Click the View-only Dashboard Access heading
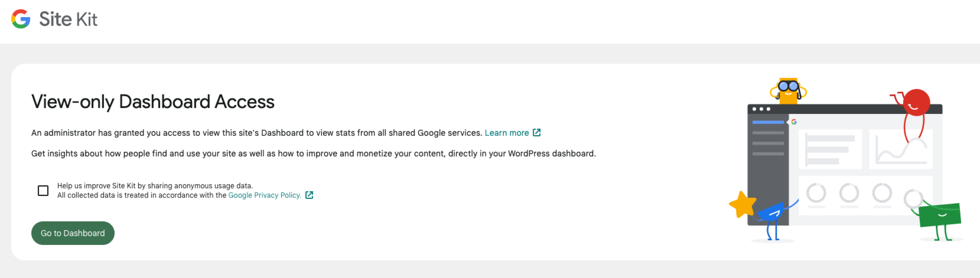This screenshot has width=980, height=278. click(x=153, y=102)
